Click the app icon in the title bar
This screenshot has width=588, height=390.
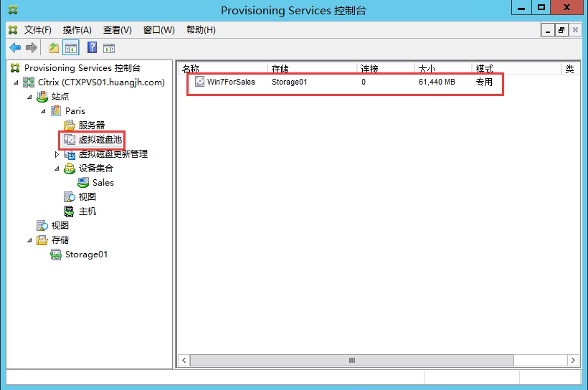coord(13,9)
